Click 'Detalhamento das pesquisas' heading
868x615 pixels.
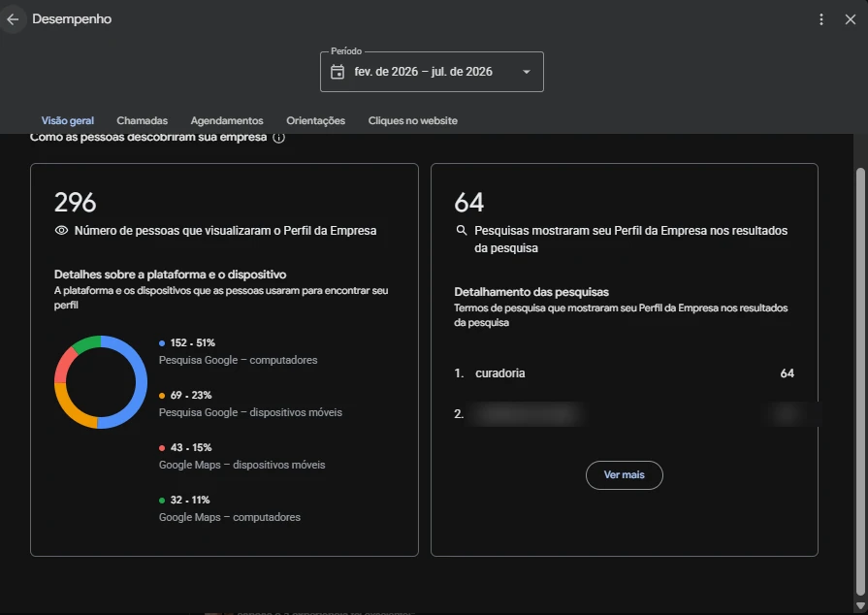(x=531, y=292)
